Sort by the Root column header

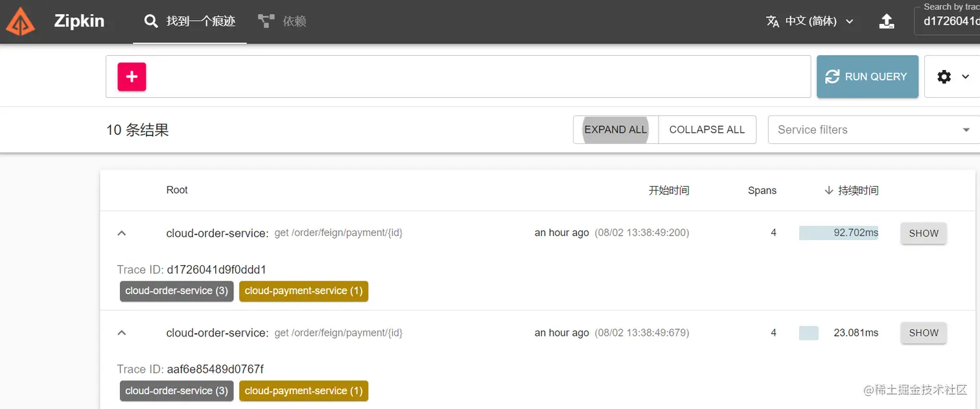pyautogui.click(x=177, y=190)
